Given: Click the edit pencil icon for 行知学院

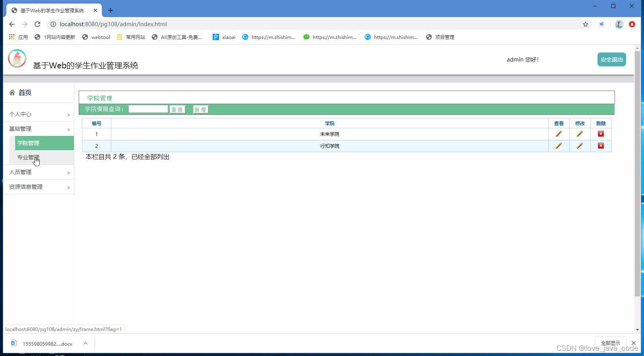Looking at the screenshot, I should (x=580, y=146).
